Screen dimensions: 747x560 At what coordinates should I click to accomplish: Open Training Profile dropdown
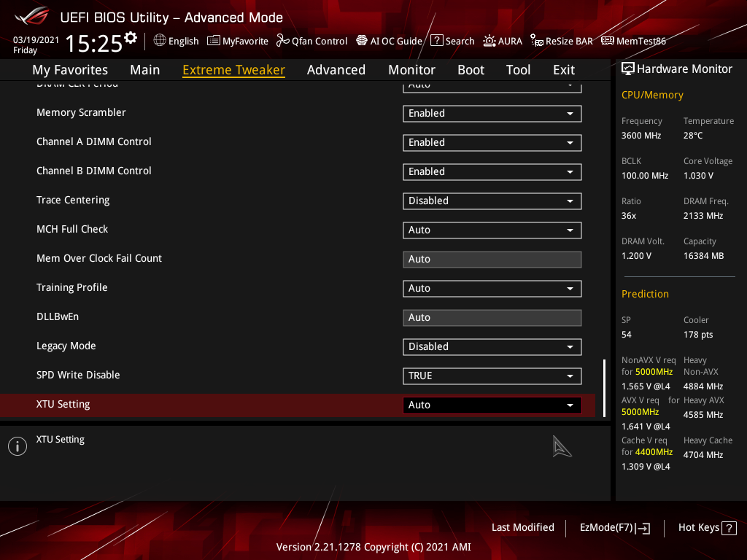[492, 288]
